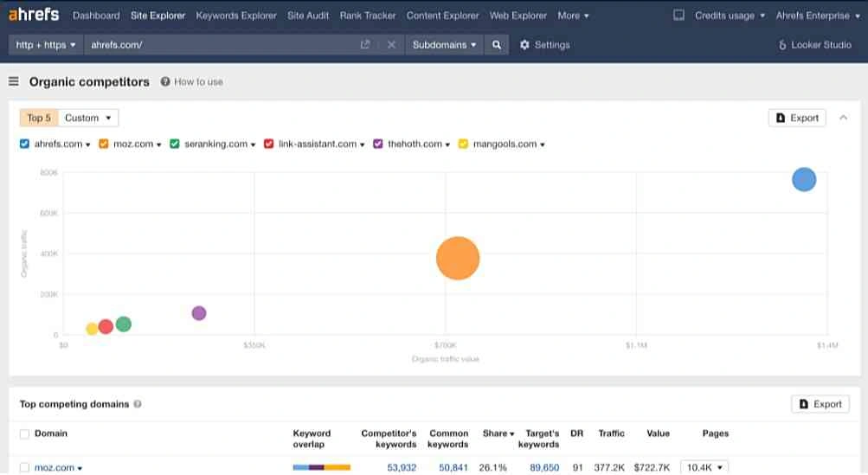
Task: Open the URL in a new tab icon
Action: [x=365, y=45]
